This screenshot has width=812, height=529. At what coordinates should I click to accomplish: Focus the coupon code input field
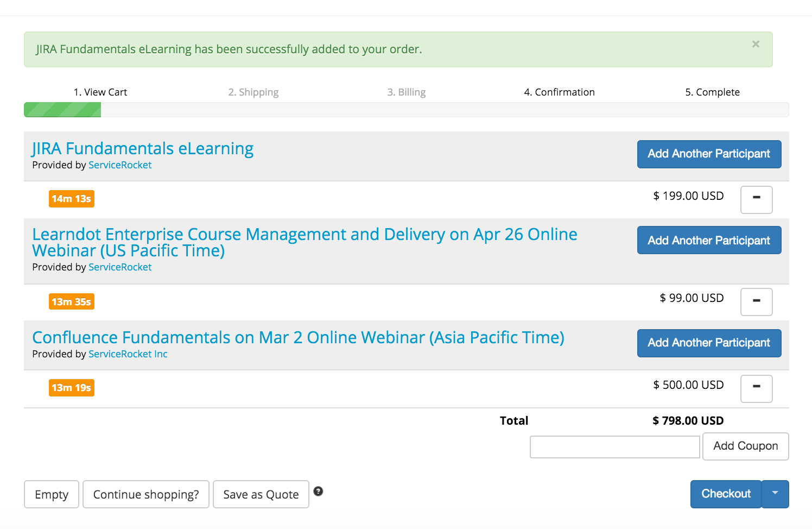point(614,447)
